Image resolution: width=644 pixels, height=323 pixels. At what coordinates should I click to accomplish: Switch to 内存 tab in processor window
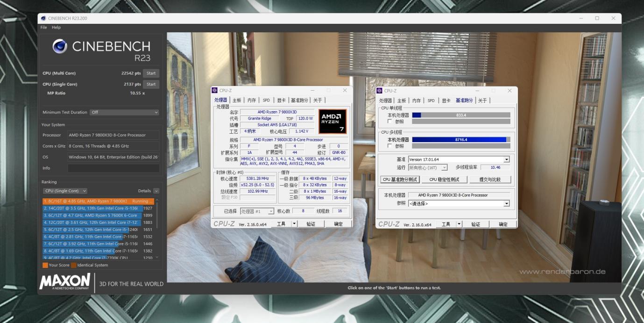point(252,100)
